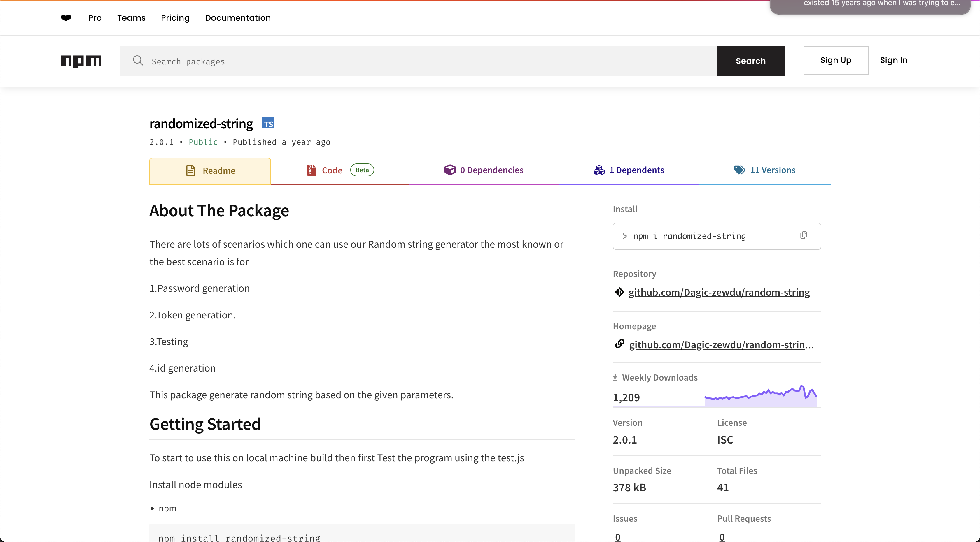The height and width of the screenshot is (542, 980).
Task: Click the weekly downloads sparkline chart
Action: click(760, 396)
